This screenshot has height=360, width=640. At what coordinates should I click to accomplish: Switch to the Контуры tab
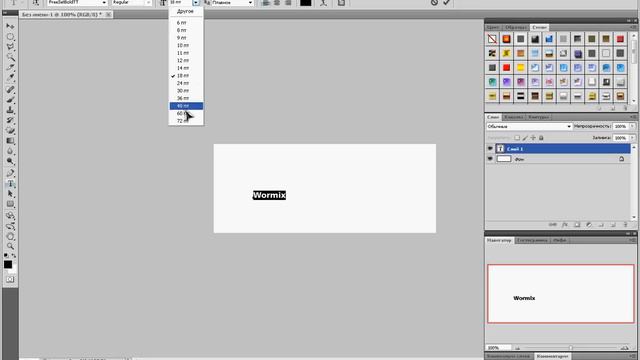click(x=538, y=117)
